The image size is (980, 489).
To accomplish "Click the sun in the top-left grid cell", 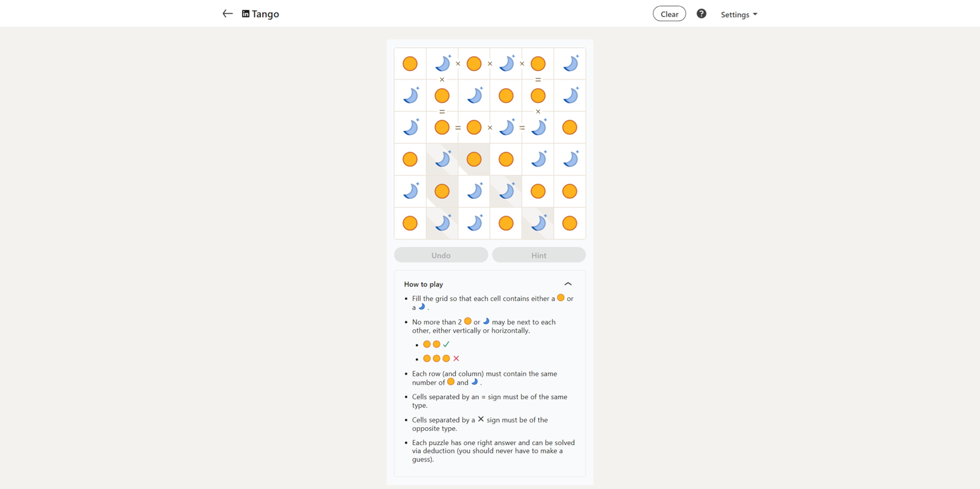I will (410, 64).
